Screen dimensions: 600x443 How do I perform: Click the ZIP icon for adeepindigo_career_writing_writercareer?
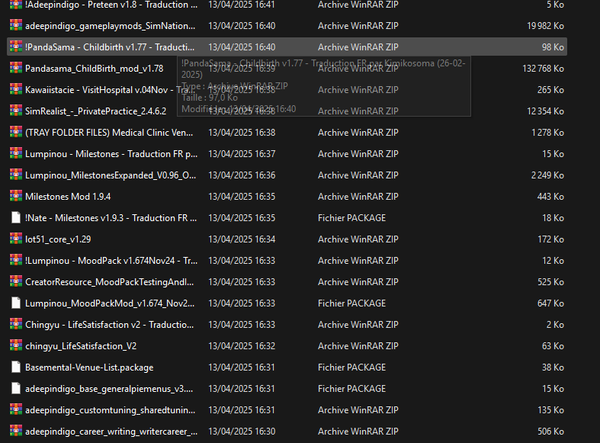coord(16,431)
